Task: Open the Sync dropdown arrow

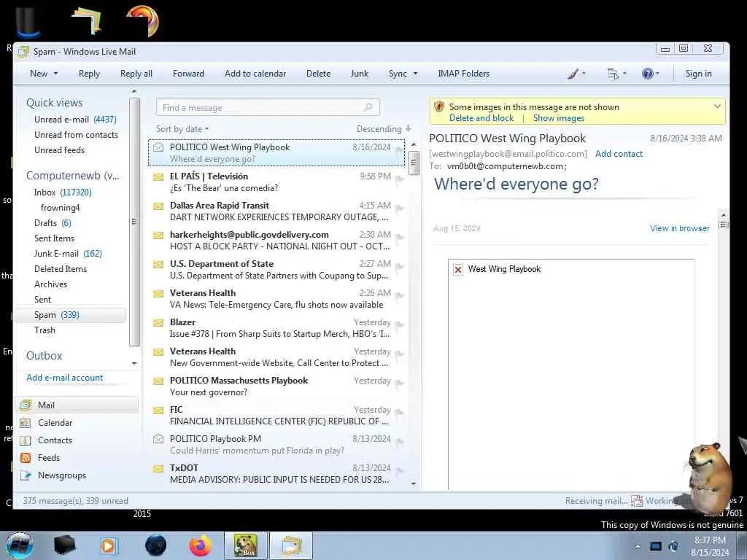Action: pos(415,74)
